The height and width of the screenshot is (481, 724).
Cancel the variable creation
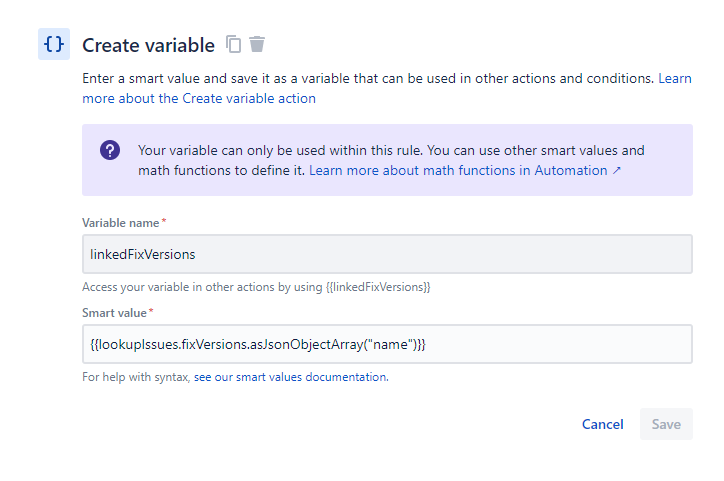[602, 424]
